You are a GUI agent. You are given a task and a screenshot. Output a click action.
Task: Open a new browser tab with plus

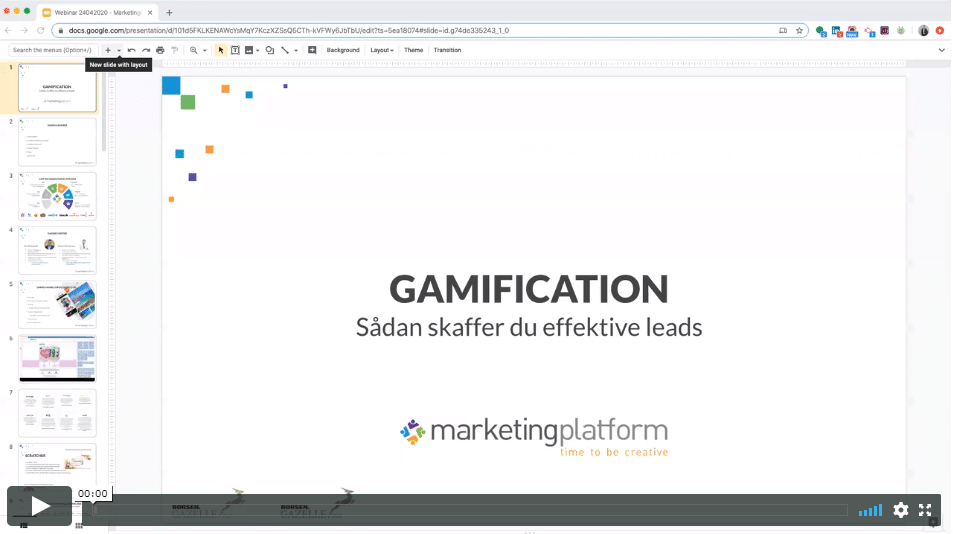point(170,13)
